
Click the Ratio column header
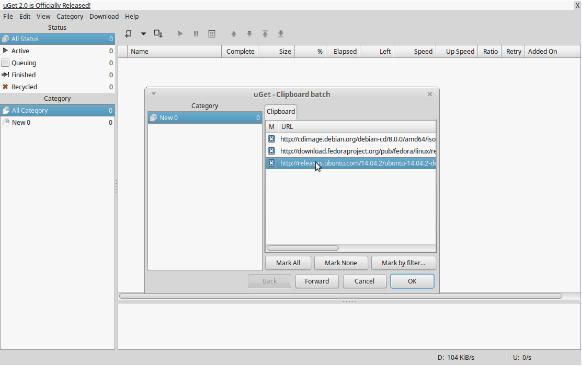coord(490,52)
